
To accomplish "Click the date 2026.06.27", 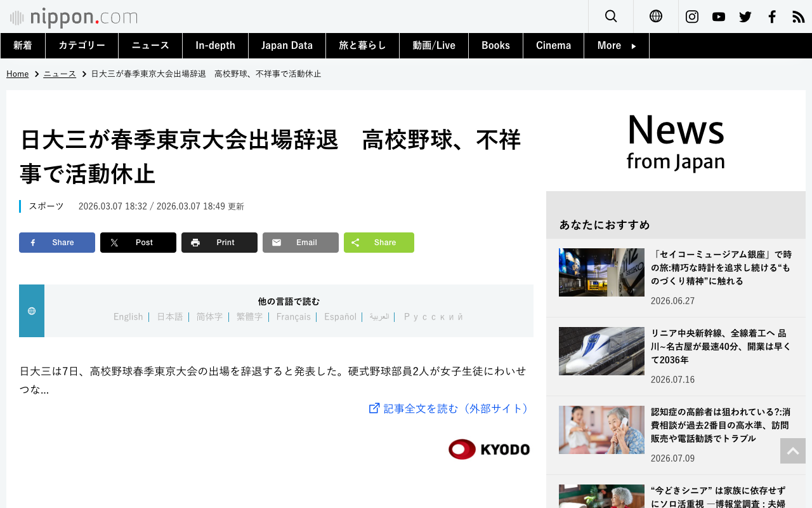I will pos(672,301).
